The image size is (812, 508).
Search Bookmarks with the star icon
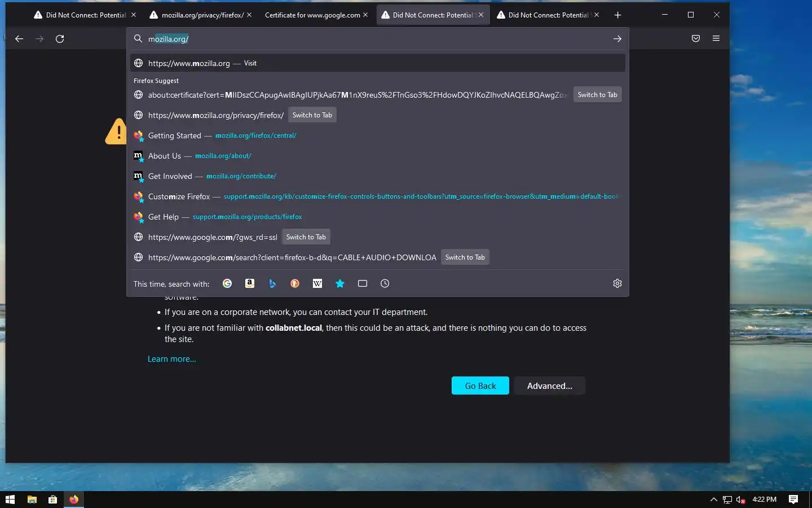click(x=340, y=283)
